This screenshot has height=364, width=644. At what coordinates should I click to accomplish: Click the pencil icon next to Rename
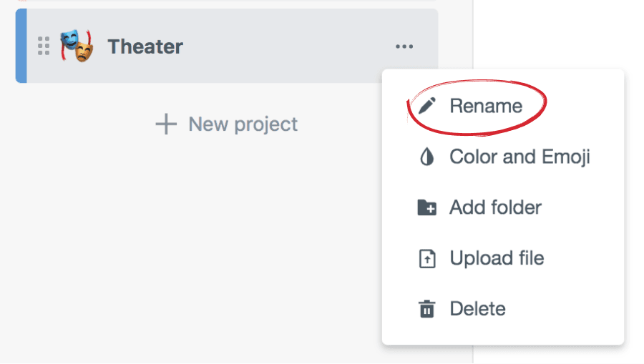[x=427, y=107]
